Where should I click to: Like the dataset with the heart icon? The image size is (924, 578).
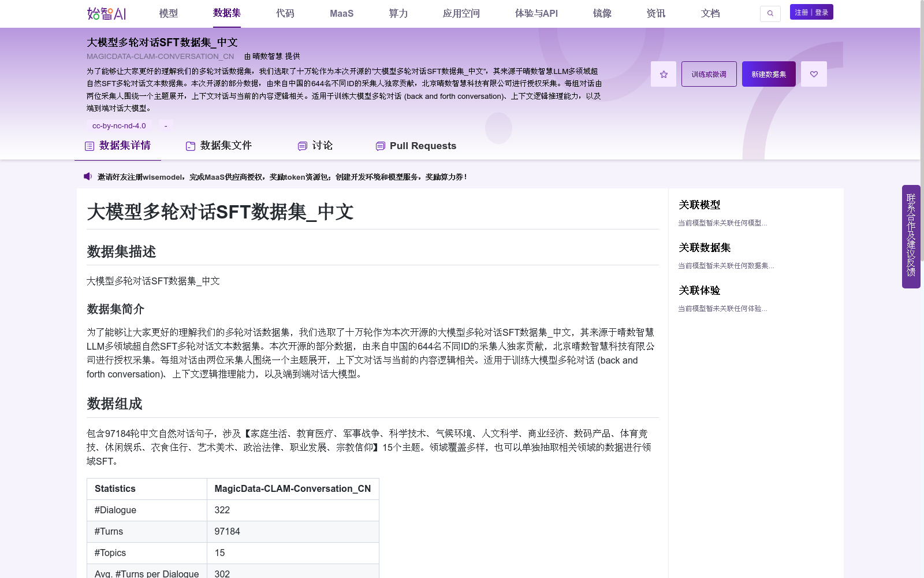click(814, 73)
